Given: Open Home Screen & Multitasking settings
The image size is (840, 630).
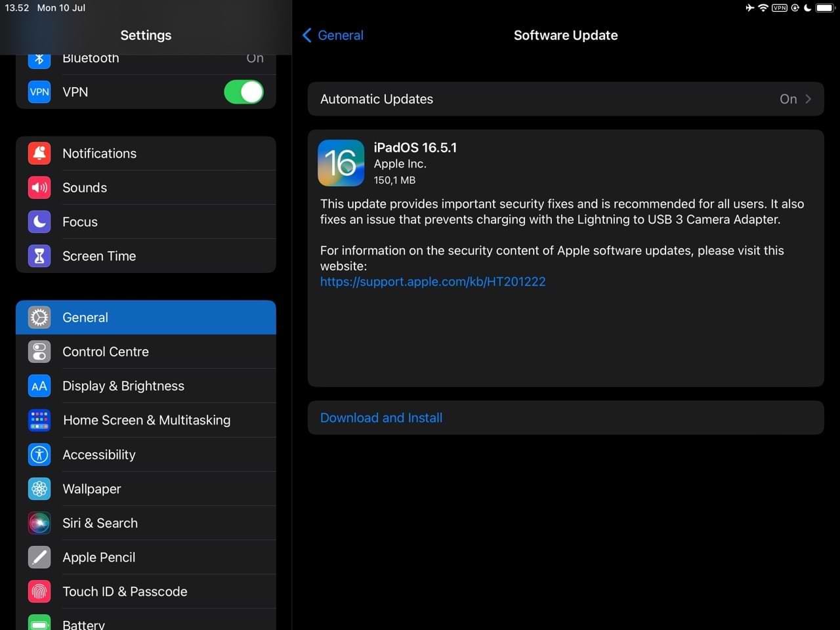Looking at the screenshot, I should coord(146,420).
